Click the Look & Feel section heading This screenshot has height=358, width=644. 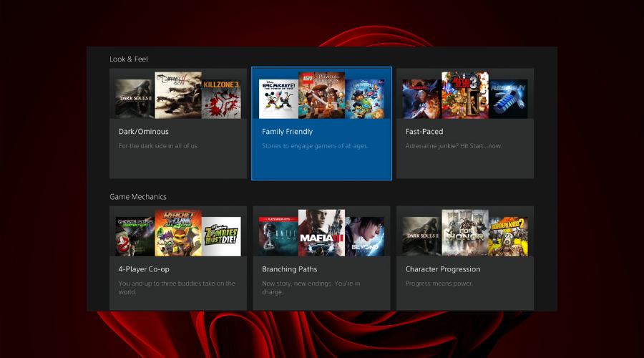pyautogui.click(x=129, y=59)
